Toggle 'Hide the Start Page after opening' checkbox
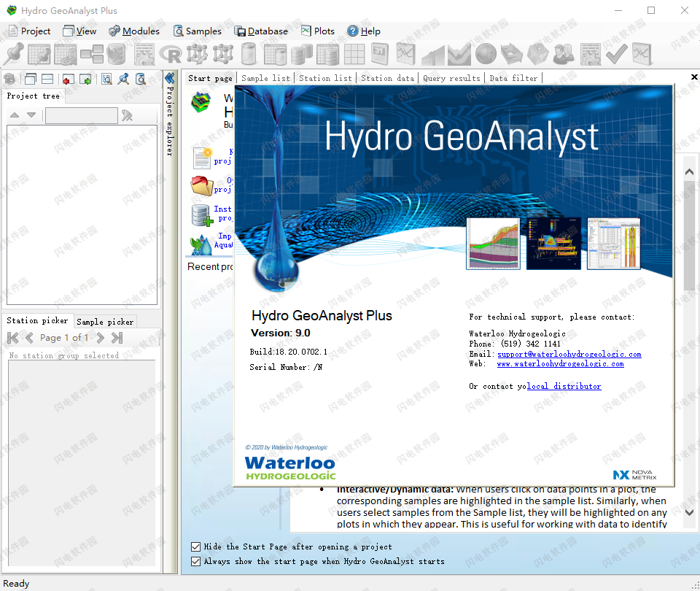 (195, 546)
